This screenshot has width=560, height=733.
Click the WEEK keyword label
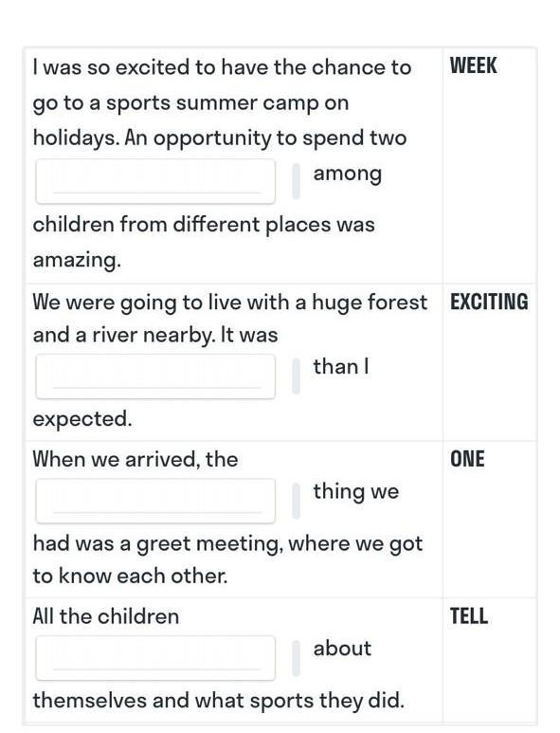(473, 66)
